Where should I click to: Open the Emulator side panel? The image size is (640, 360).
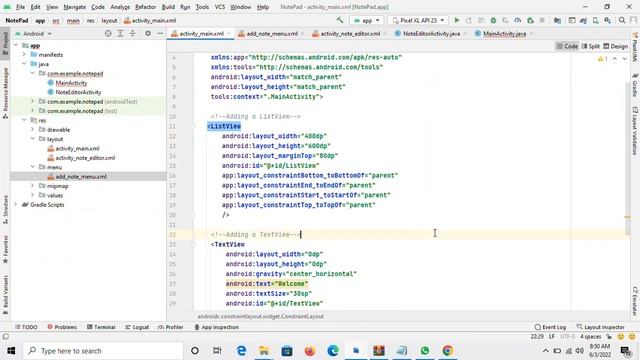(x=635, y=301)
